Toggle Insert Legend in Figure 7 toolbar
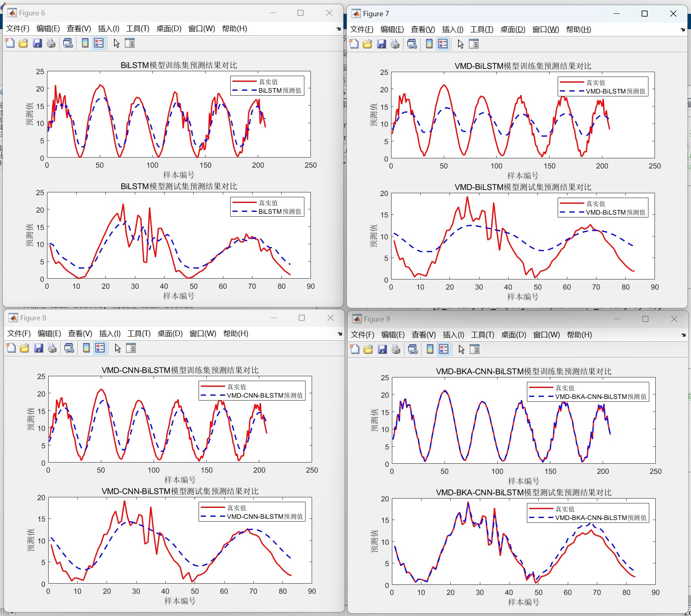691x616 pixels. pyautogui.click(x=443, y=44)
